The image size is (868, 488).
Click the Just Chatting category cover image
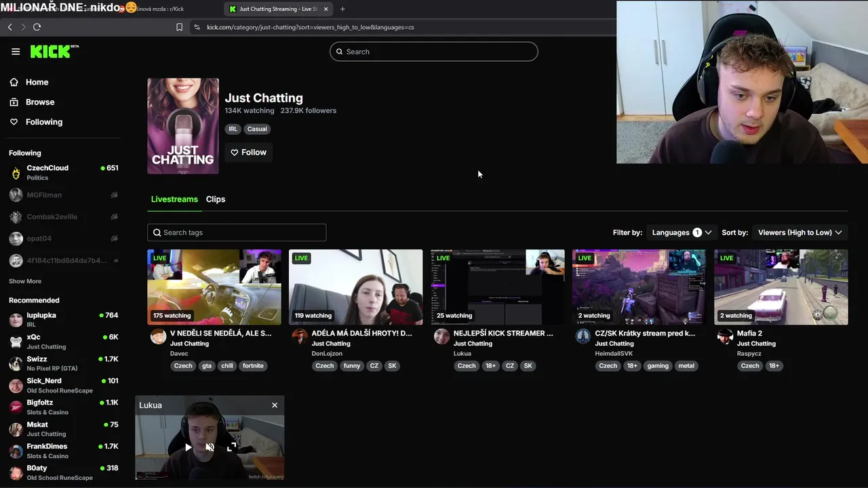coord(183,126)
